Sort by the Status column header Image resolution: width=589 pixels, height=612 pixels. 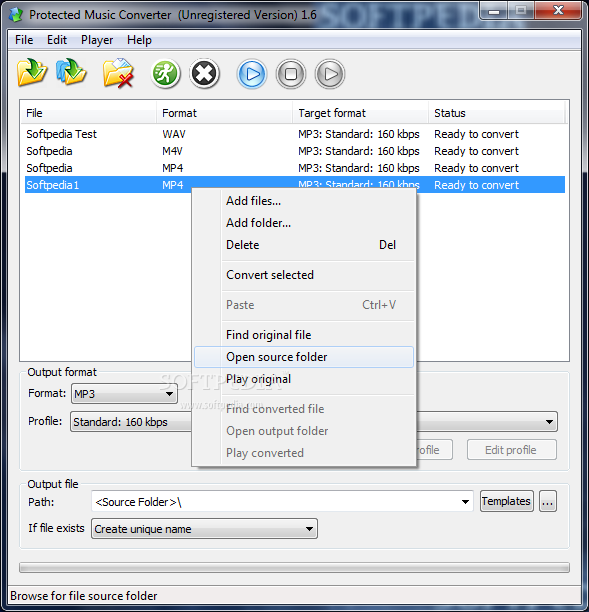(x=496, y=113)
